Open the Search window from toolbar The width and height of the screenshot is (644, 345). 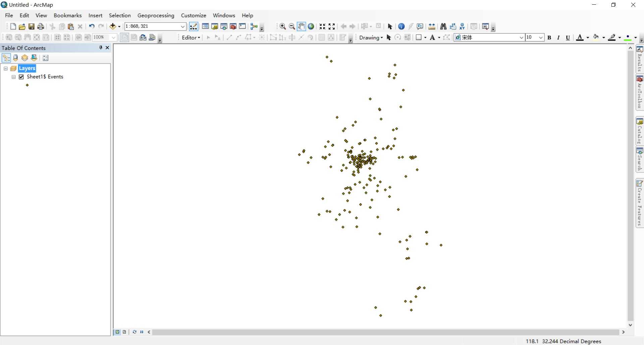tap(224, 26)
